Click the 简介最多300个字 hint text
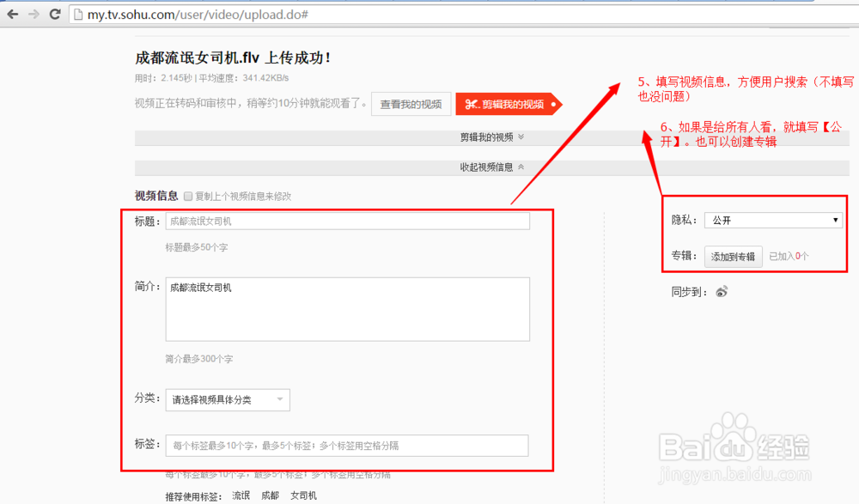Viewport: 859px width, 504px height. click(199, 359)
